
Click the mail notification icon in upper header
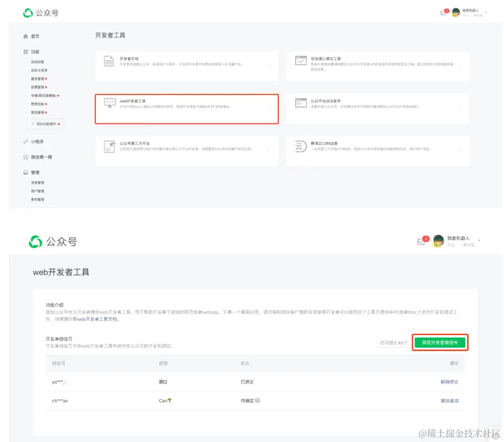[x=443, y=13]
